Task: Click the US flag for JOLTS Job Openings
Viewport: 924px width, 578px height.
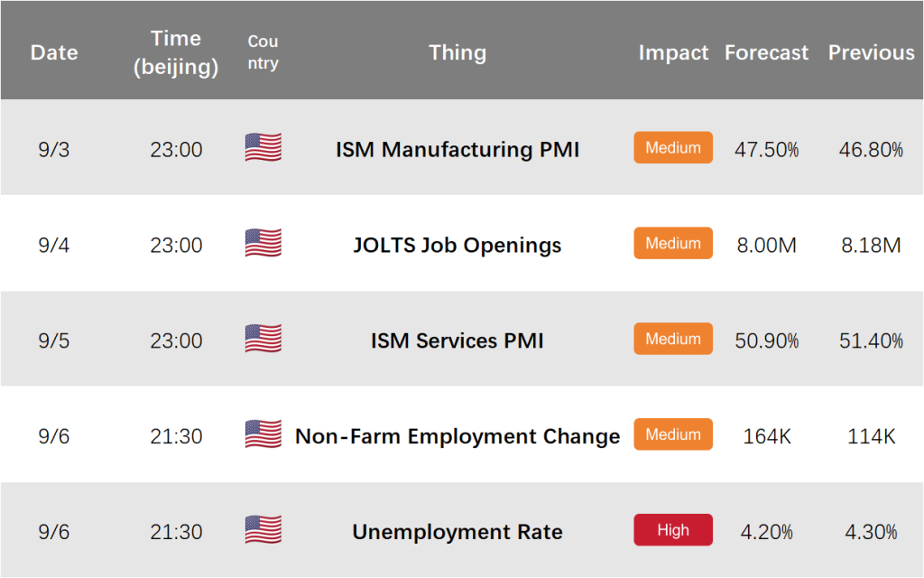Action: 263,242
